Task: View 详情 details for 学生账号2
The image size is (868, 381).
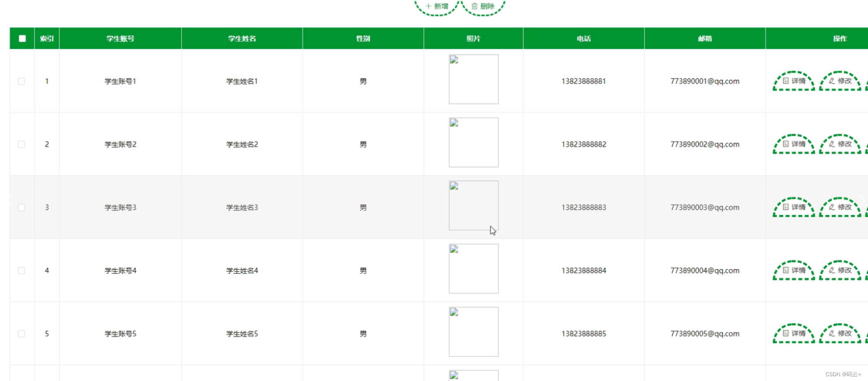Action: (x=794, y=144)
